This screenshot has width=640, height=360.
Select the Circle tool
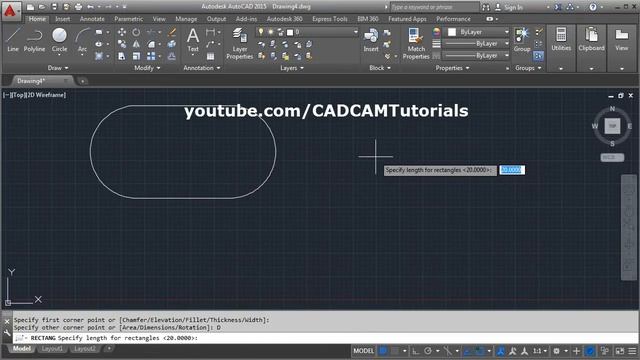pos(59,40)
